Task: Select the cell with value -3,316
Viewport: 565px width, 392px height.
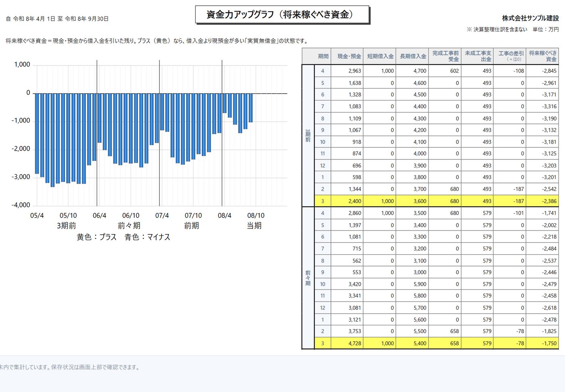Action: pos(542,106)
